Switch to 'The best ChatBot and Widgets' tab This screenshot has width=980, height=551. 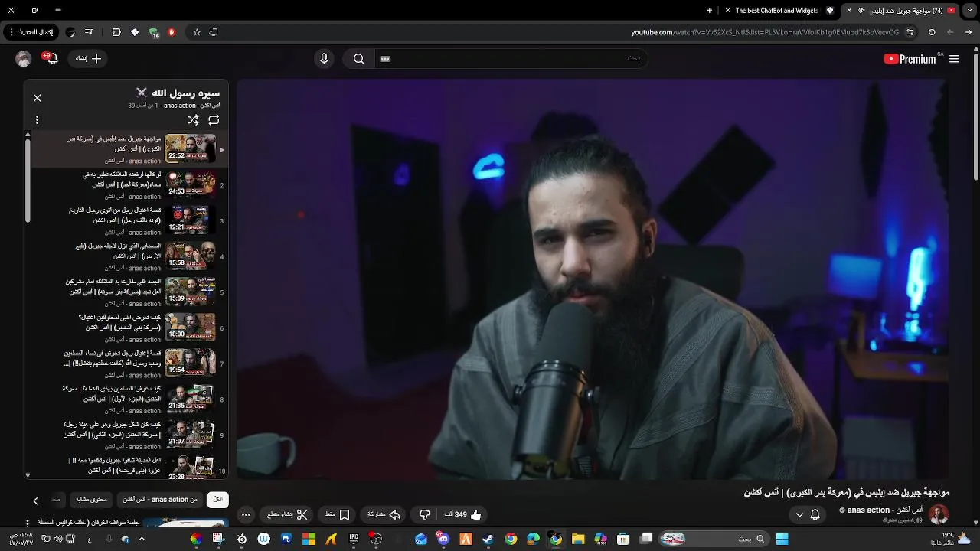(779, 11)
